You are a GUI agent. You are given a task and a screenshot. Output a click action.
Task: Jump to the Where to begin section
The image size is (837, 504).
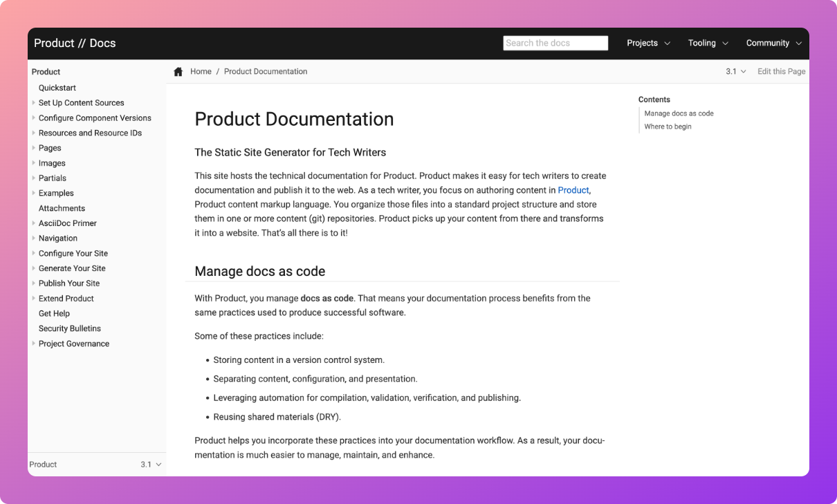click(668, 127)
